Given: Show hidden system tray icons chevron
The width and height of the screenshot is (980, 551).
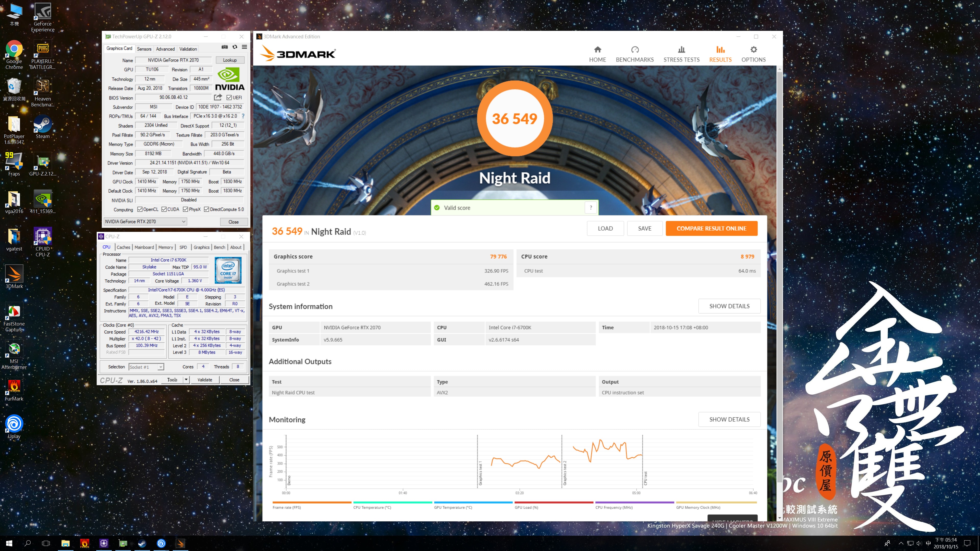Looking at the screenshot, I should click(900, 543).
